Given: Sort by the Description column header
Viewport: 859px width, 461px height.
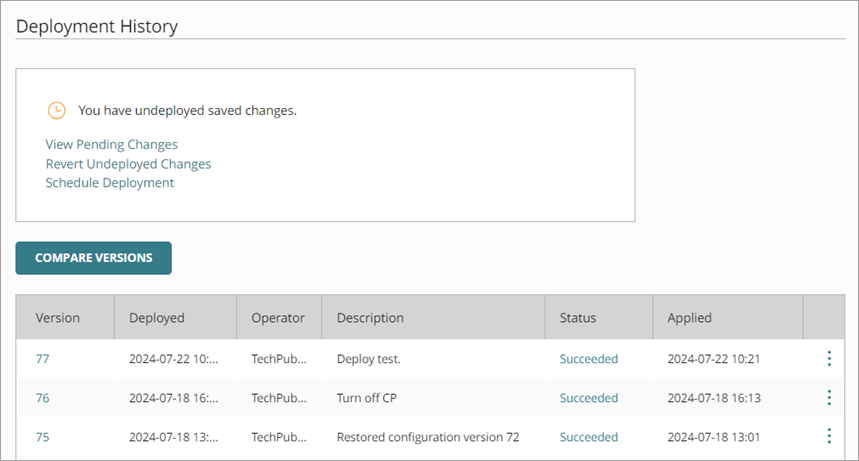Looking at the screenshot, I should coord(370,318).
